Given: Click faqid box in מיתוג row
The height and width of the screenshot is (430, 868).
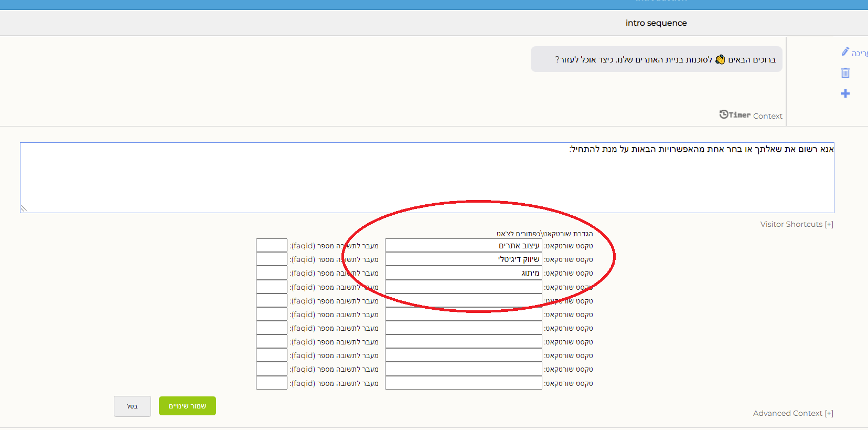Looking at the screenshot, I should [272, 273].
